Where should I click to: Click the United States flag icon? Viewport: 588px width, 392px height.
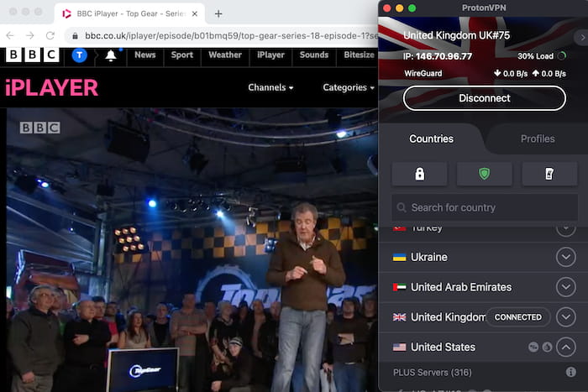point(399,348)
